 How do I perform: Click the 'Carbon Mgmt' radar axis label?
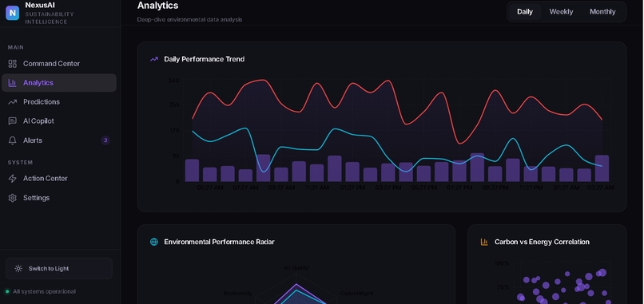(356, 294)
